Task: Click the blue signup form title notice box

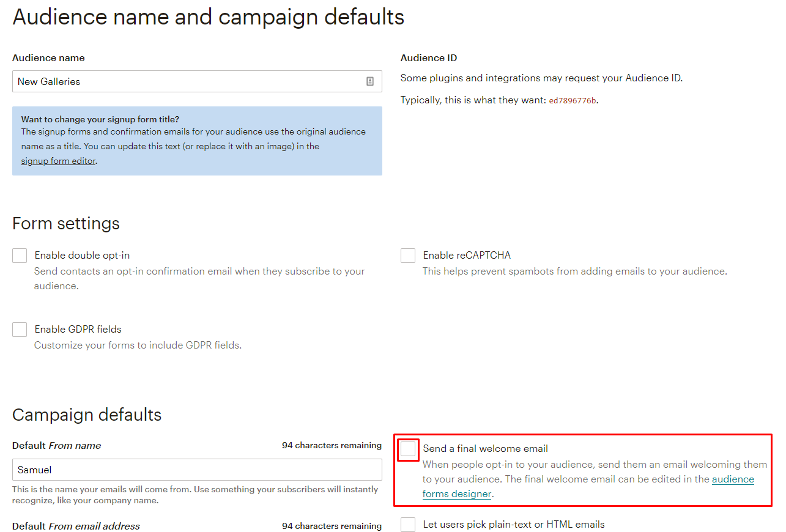Action: (x=197, y=141)
